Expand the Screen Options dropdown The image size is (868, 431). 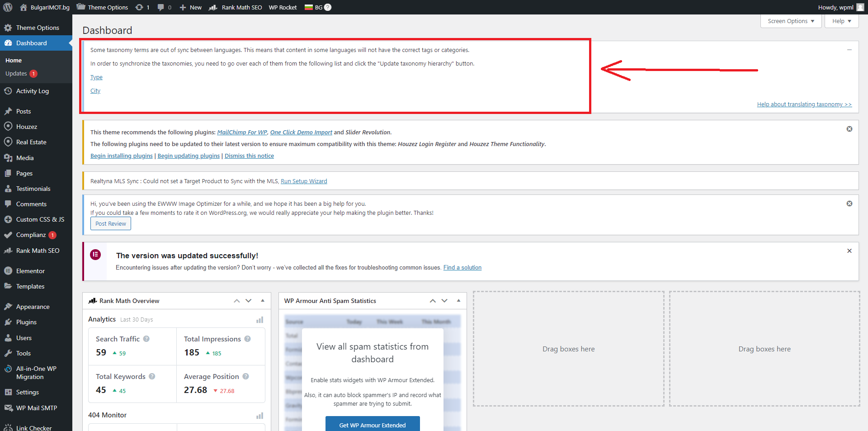791,21
